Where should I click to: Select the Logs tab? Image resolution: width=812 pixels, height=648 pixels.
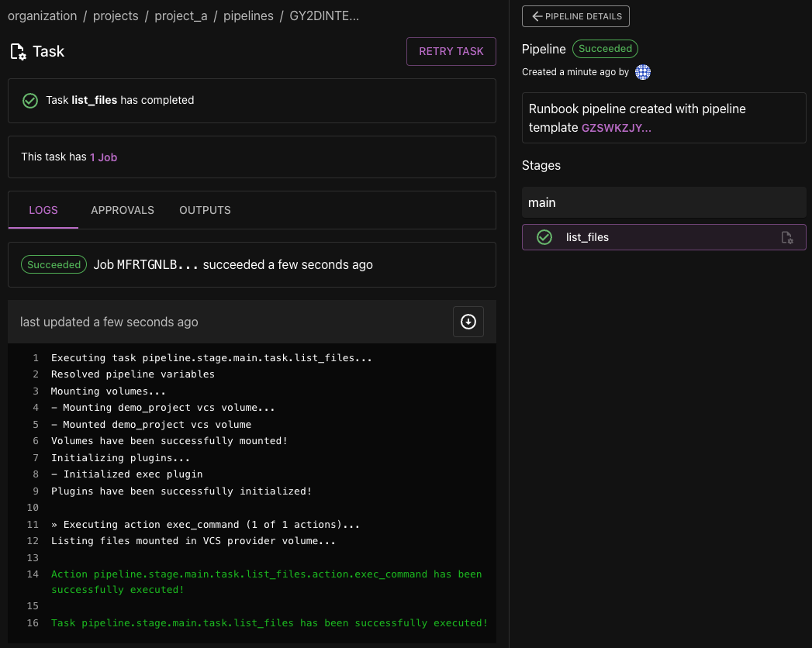[x=43, y=210]
